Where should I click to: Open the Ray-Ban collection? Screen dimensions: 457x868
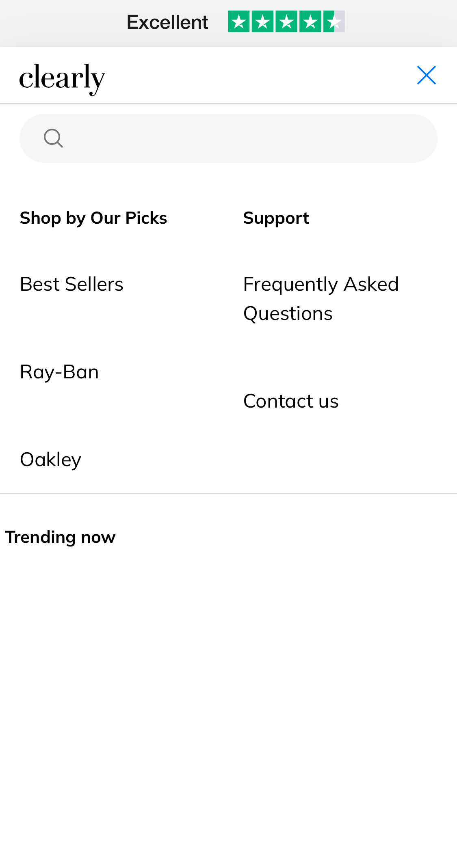[x=59, y=371]
